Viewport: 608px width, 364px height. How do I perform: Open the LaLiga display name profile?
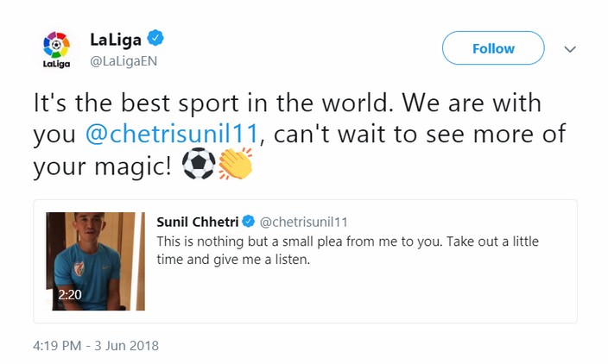(x=116, y=40)
